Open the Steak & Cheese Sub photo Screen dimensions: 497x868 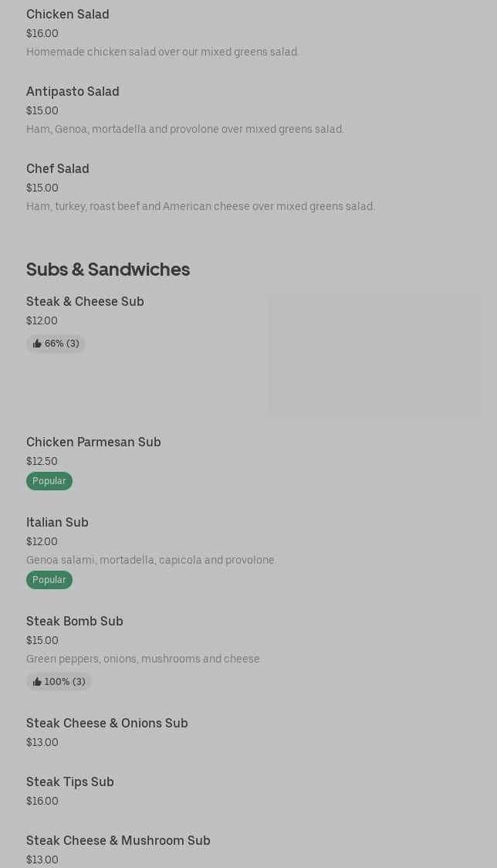pos(375,354)
